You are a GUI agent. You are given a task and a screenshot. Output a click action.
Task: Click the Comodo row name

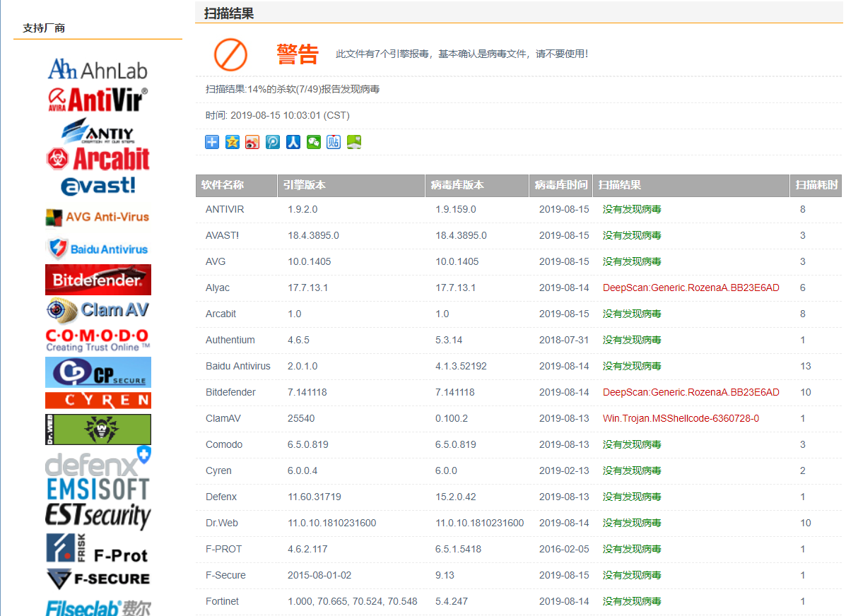click(224, 444)
